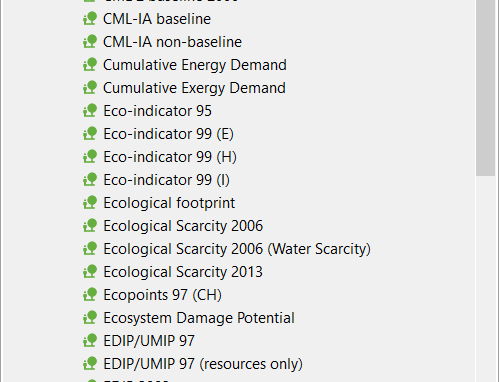Select Eco-indicator 99 (I) item
This screenshot has width=499, height=382.
coord(166,180)
